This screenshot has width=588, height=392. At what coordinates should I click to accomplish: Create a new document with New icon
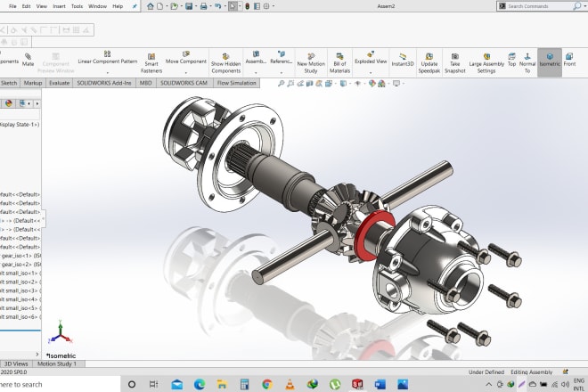159,6
